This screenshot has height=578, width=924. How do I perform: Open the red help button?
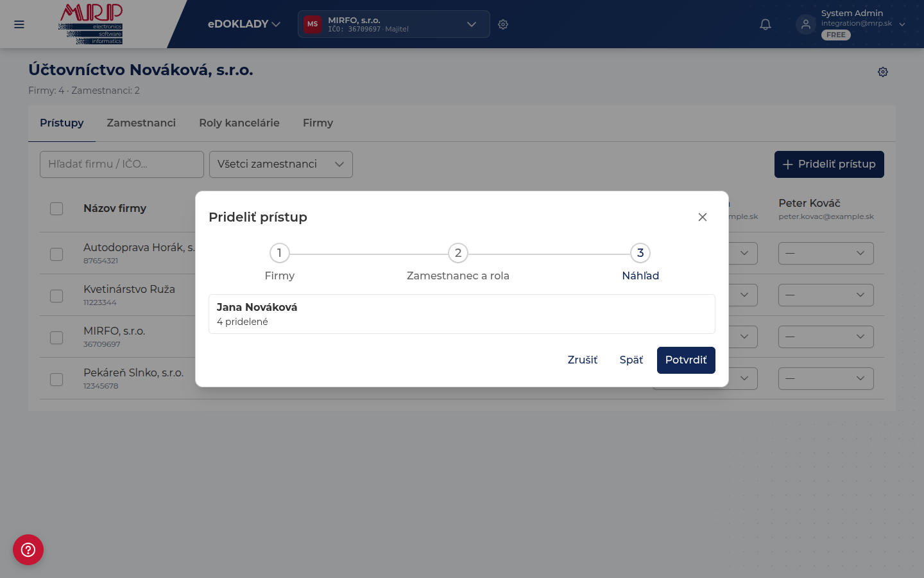28,550
